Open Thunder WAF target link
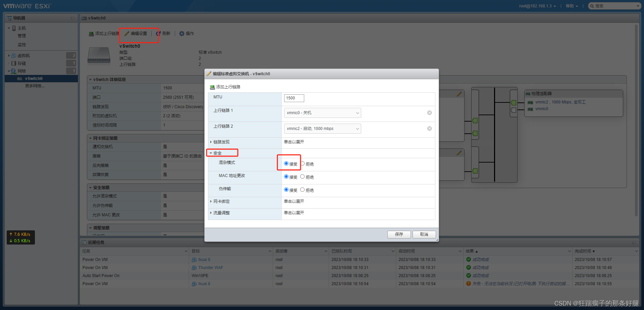 (211, 268)
